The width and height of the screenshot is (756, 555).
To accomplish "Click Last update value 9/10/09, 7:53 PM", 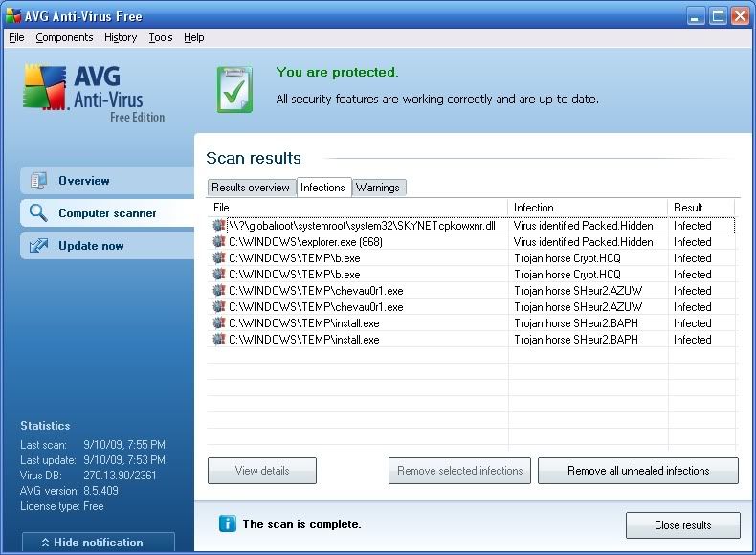I will (124, 460).
